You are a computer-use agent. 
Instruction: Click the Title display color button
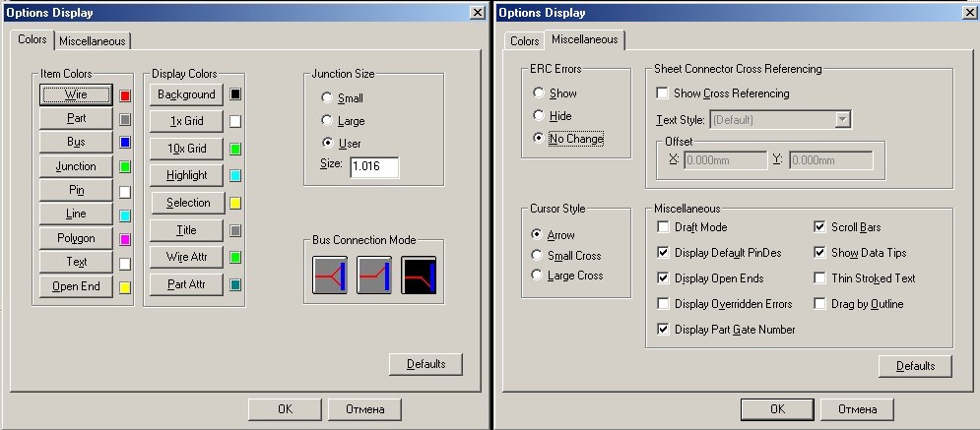point(186,230)
